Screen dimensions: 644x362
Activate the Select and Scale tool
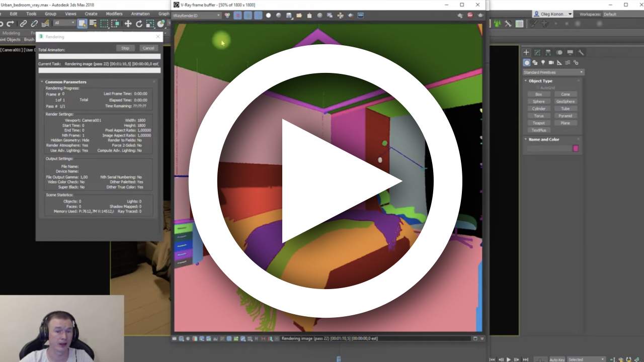pos(150,24)
